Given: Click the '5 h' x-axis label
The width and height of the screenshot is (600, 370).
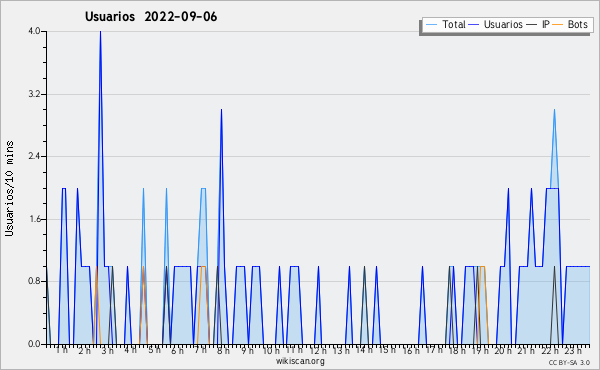Looking at the screenshot, I should point(155,350).
